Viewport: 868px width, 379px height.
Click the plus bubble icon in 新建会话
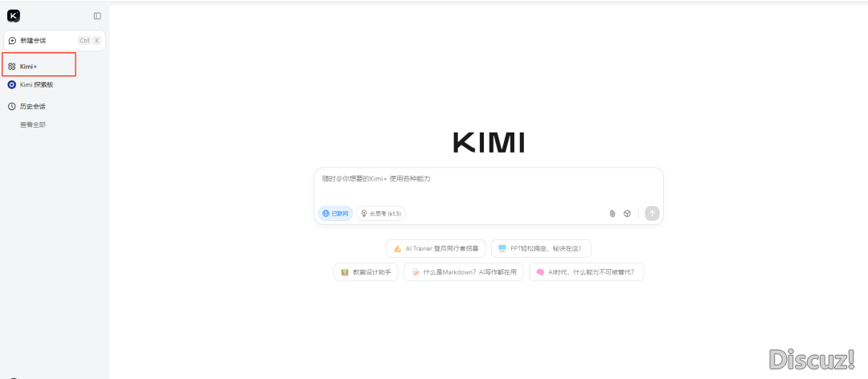pyautogui.click(x=12, y=40)
